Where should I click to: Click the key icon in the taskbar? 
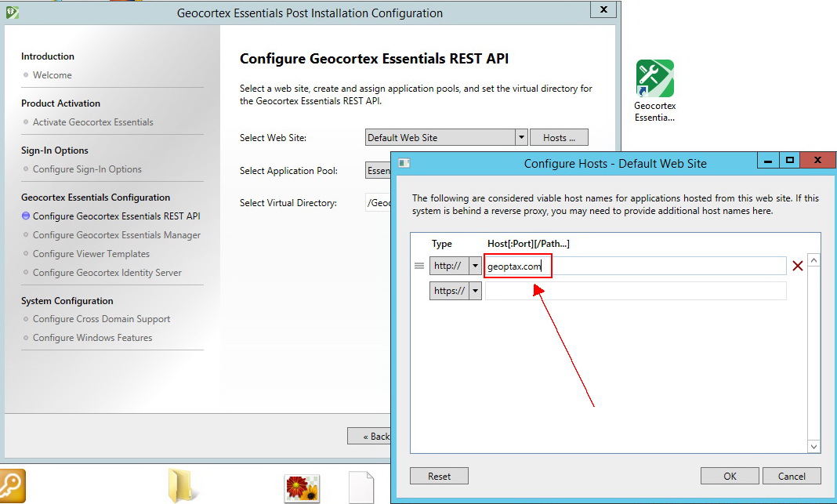pyautogui.click(x=12, y=486)
